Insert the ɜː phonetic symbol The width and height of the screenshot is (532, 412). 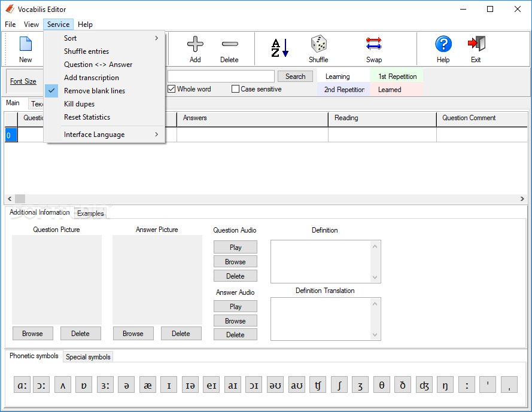point(105,385)
